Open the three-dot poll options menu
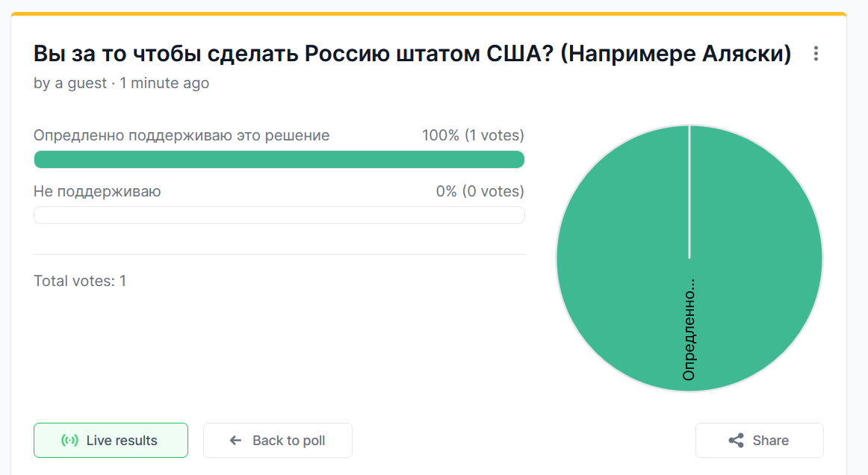Screen dimensions: 868x475 pyautogui.click(x=816, y=54)
